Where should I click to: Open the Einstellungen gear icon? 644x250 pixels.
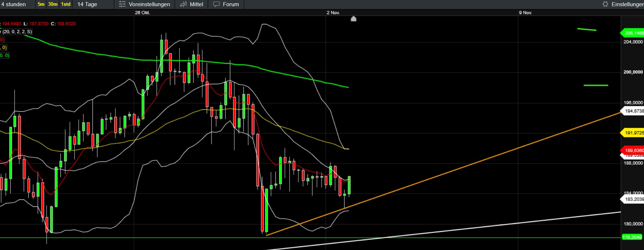click(x=605, y=4)
